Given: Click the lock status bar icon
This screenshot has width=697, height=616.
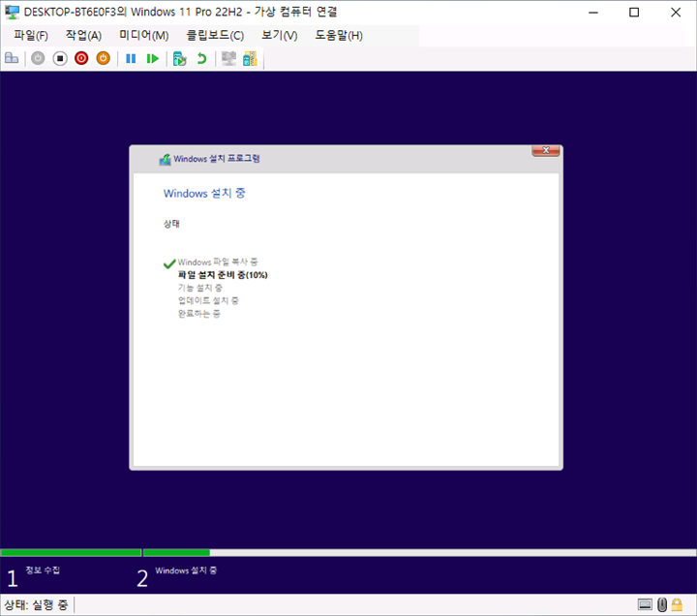Looking at the screenshot, I should tap(677, 605).
